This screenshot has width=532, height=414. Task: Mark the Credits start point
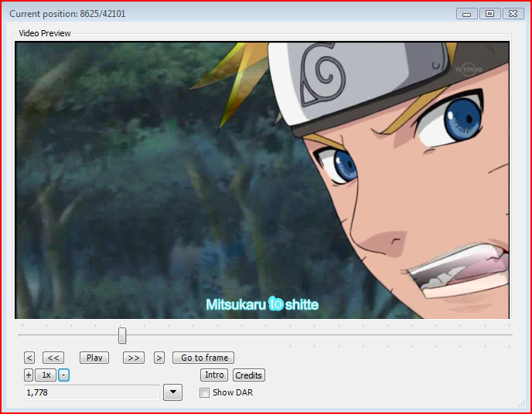click(249, 375)
